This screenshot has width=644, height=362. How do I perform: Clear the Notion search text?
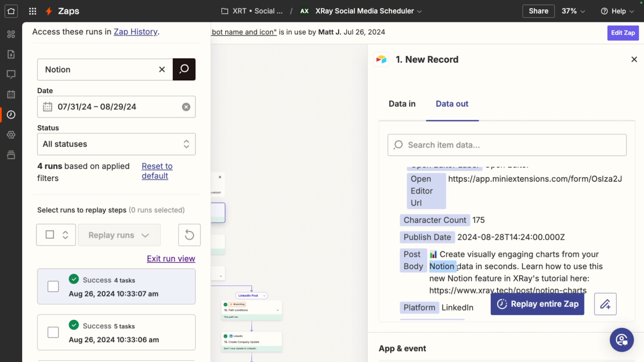pyautogui.click(x=162, y=70)
